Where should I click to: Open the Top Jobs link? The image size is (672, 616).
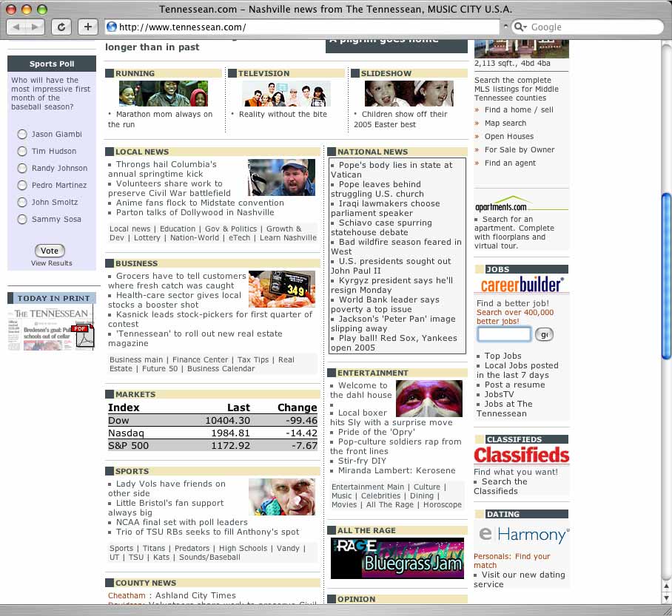503,356
